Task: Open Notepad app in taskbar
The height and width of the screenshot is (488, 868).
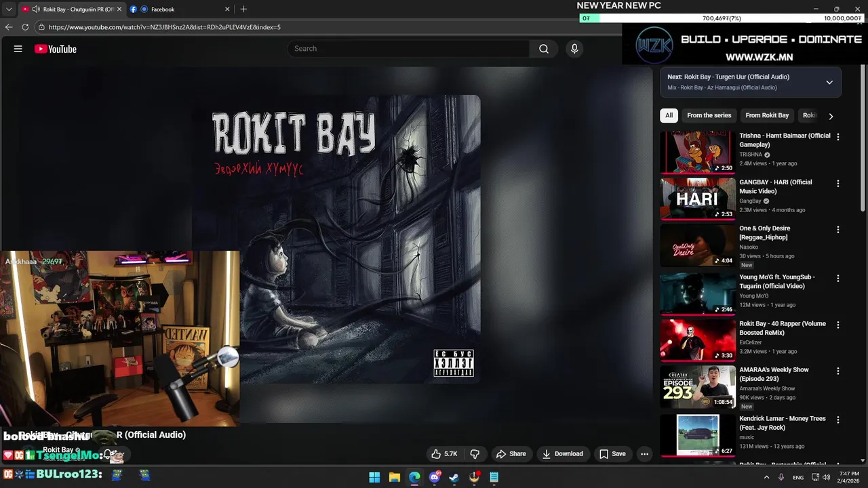Action: pyautogui.click(x=494, y=477)
